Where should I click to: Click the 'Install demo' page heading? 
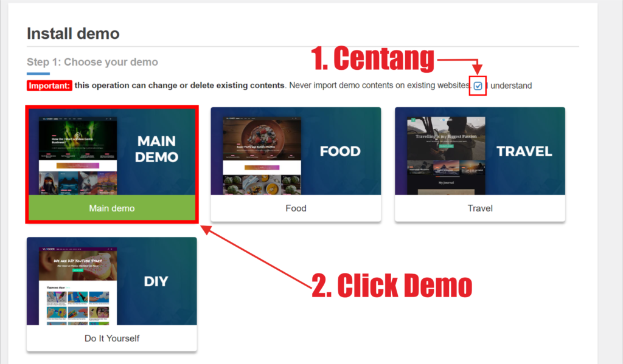click(x=73, y=33)
